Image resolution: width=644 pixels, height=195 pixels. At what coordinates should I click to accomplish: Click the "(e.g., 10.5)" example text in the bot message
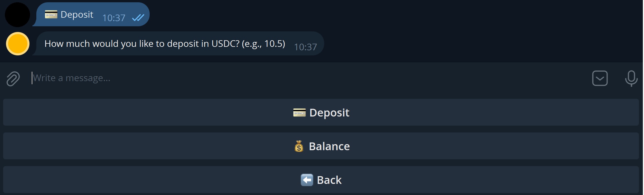(263, 44)
